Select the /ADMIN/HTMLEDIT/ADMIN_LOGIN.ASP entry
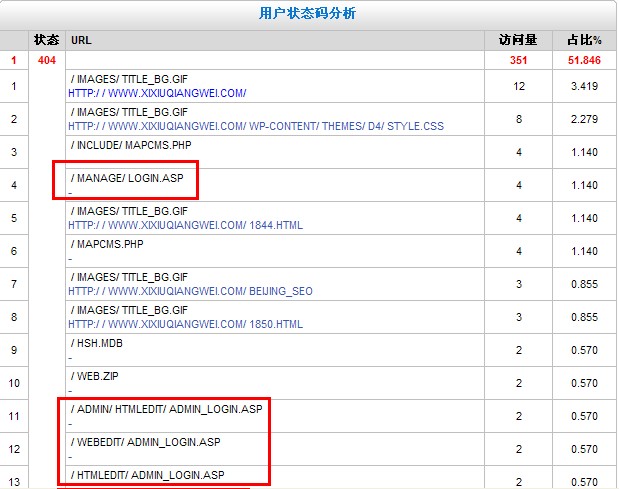619x489 pixels. (166, 409)
